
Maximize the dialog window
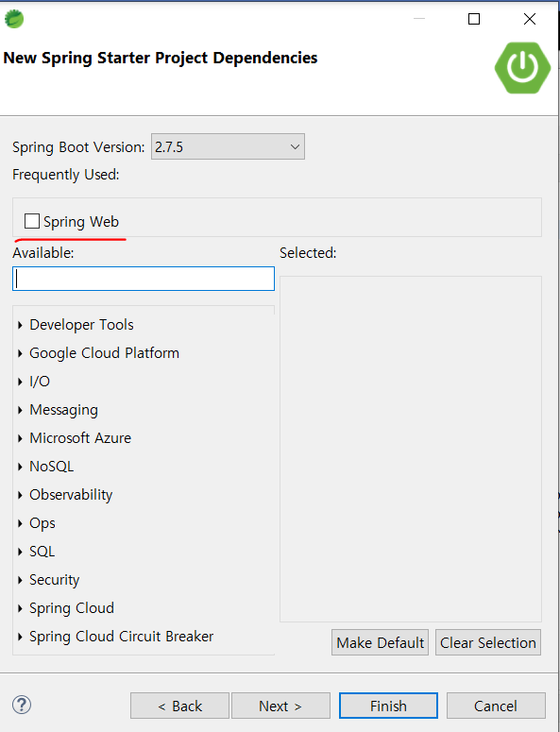pos(474,19)
